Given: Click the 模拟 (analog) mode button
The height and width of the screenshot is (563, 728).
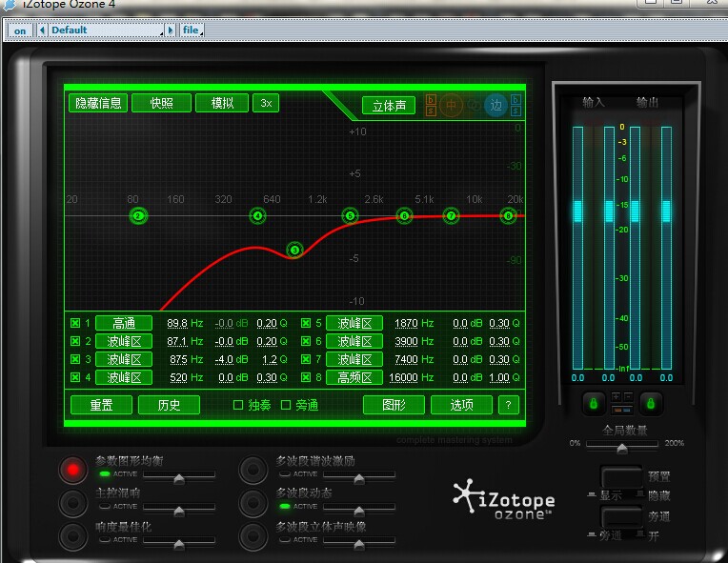Looking at the screenshot, I should [x=222, y=103].
